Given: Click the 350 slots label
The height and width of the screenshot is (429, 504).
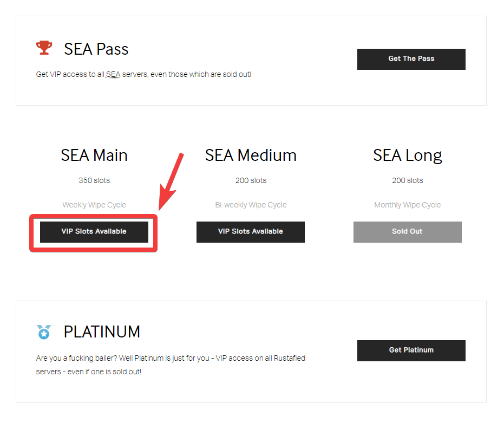Looking at the screenshot, I should 94,180.
